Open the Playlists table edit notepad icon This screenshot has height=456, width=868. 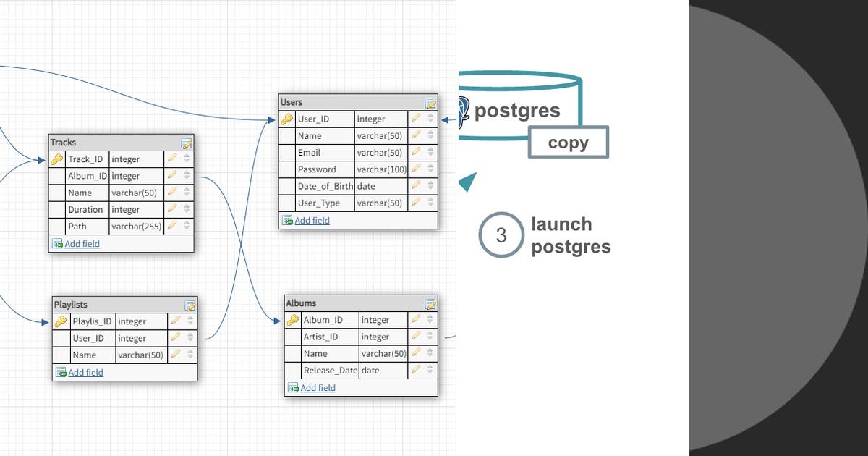[x=190, y=304]
